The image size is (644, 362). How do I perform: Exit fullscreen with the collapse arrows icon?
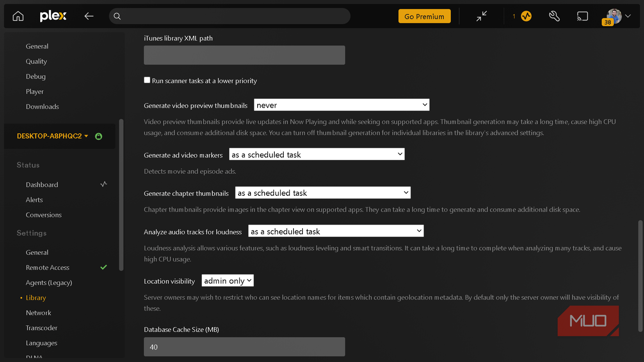[482, 16]
